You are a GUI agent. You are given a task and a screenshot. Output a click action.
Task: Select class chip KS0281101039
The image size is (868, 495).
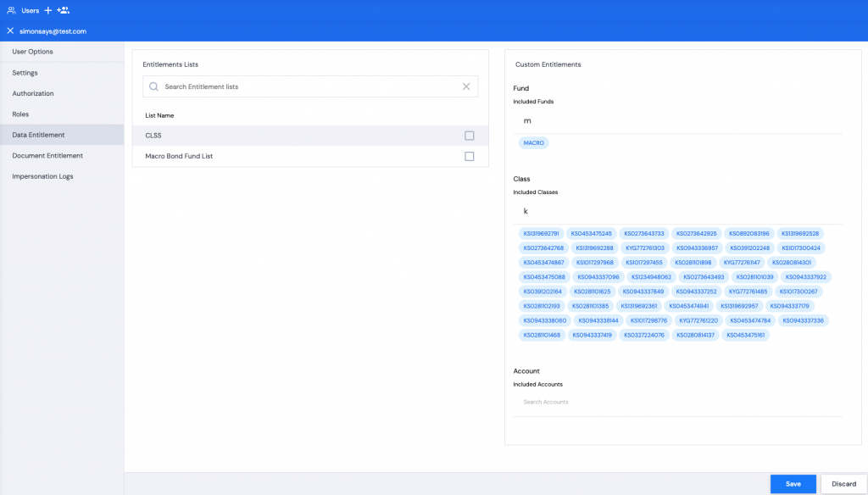coord(754,277)
